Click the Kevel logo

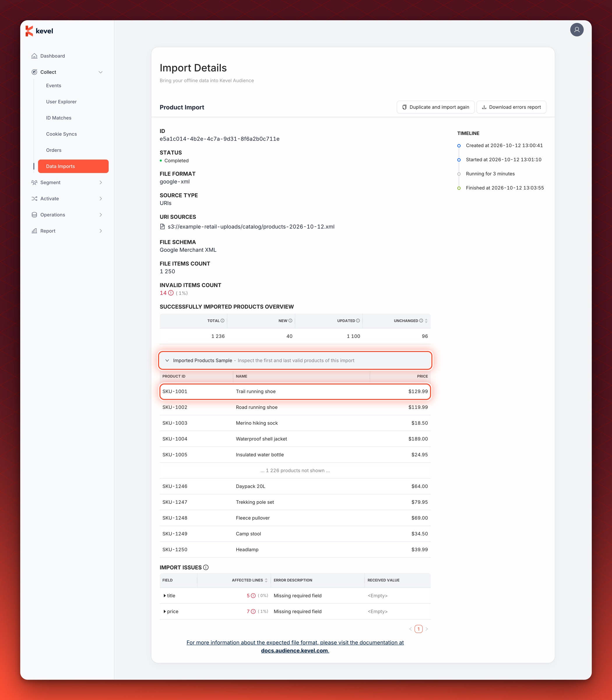point(39,31)
